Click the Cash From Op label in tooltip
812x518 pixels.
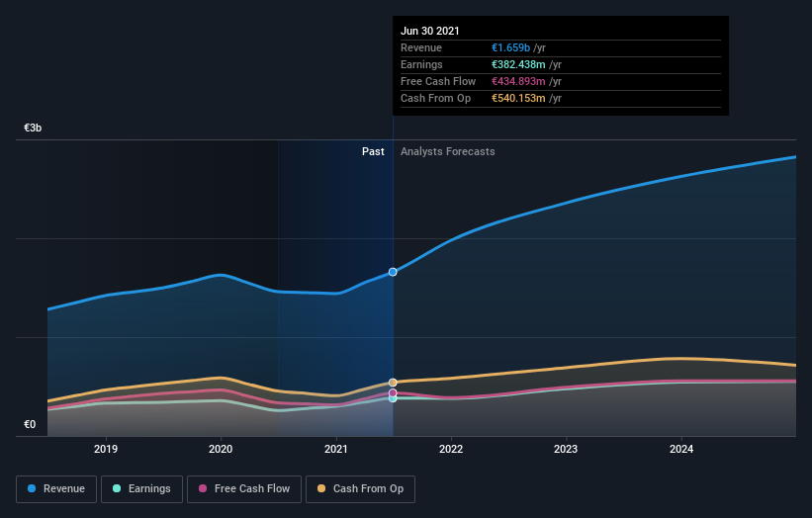(435, 98)
